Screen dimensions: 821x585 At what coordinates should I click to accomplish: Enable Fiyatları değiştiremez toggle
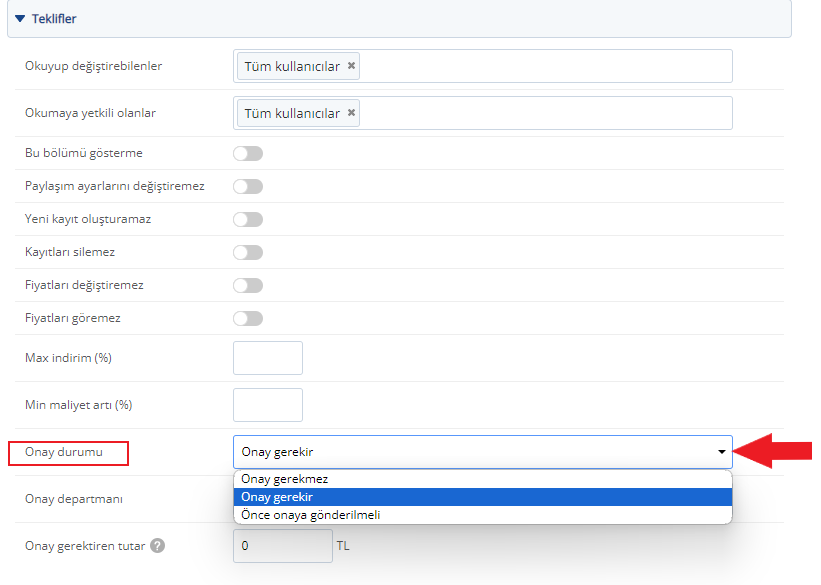click(x=248, y=285)
